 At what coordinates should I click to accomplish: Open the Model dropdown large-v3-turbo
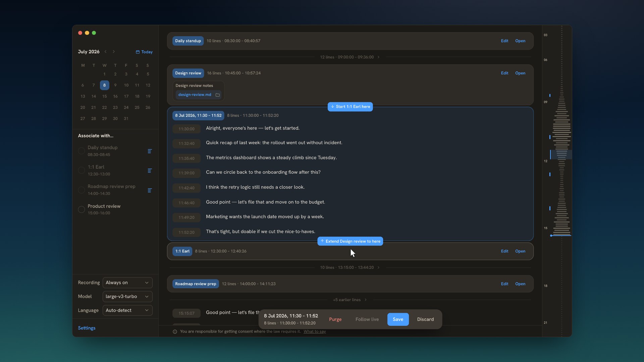[x=127, y=297]
